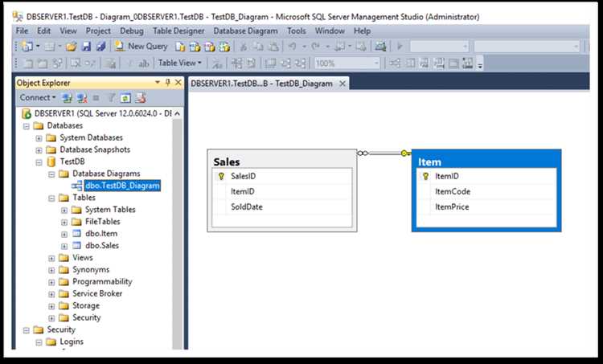Click the Set Primary Key icon
Viewport: 603px width, 364px height.
pyautogui.click(x=130, y=63)
